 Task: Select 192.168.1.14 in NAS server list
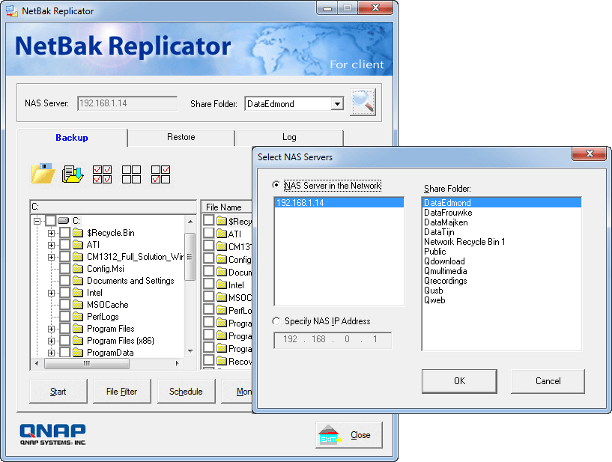(339, 203)
